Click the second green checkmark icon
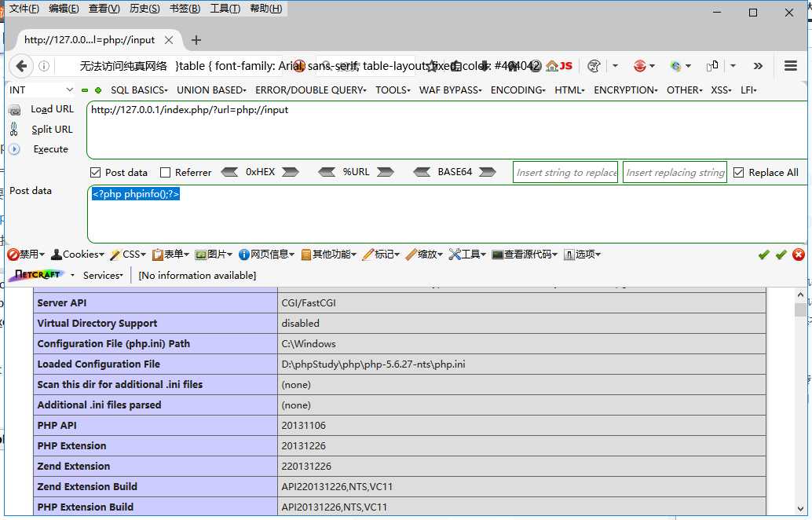The image size is (812, 520). (781, 255)
